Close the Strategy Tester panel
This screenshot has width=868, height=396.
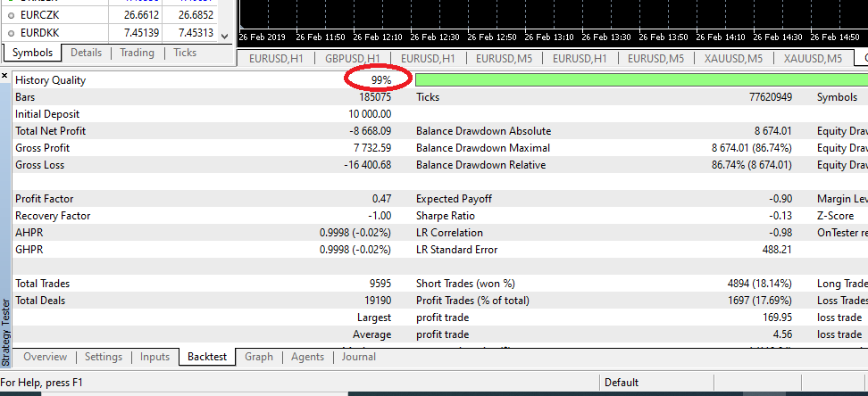pos(5,77)
